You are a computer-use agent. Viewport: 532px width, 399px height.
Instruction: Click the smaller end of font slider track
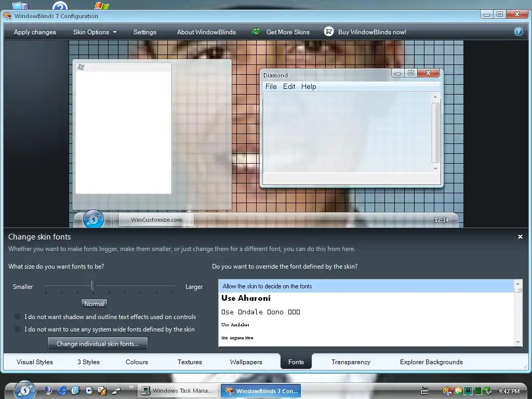46,286
